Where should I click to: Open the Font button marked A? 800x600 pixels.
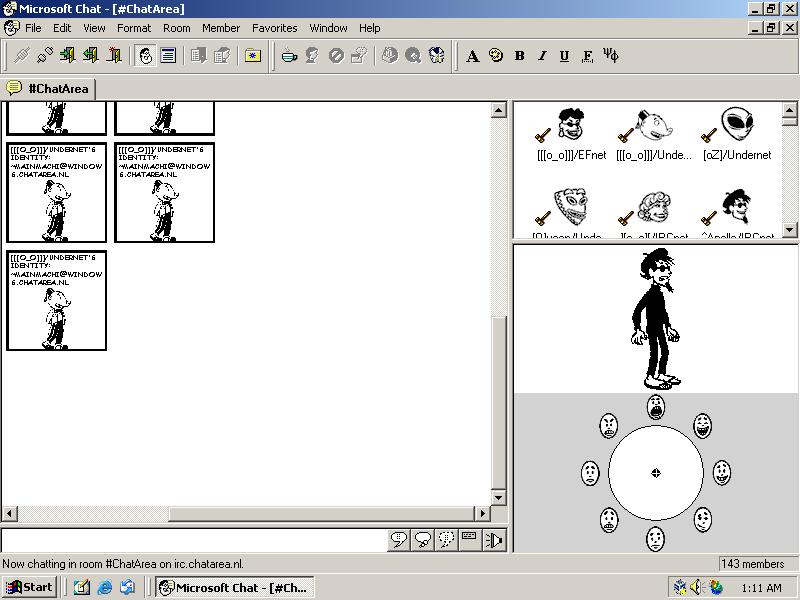(x=473, y=56)
